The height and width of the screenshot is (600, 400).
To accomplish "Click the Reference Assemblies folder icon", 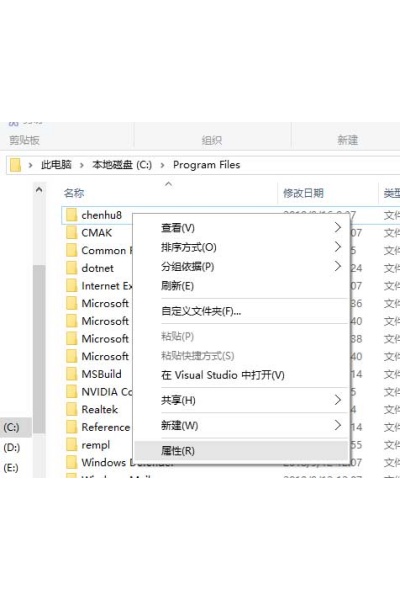I will 71,427.
